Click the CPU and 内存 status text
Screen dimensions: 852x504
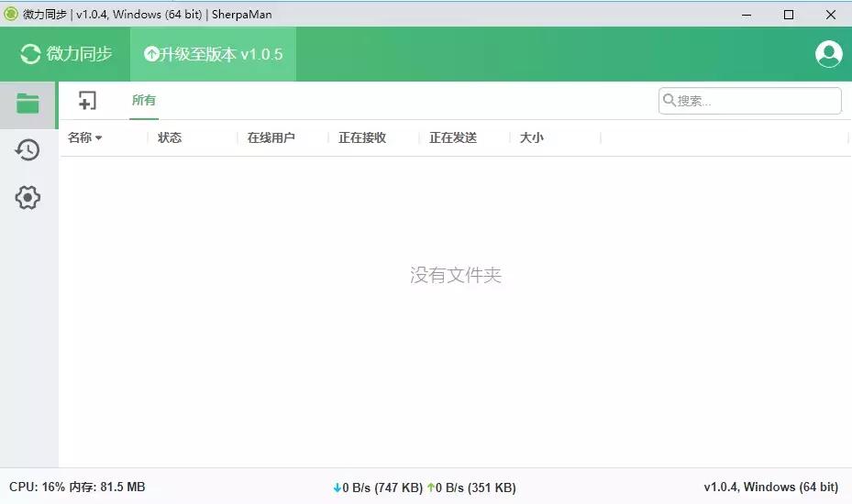77,487
